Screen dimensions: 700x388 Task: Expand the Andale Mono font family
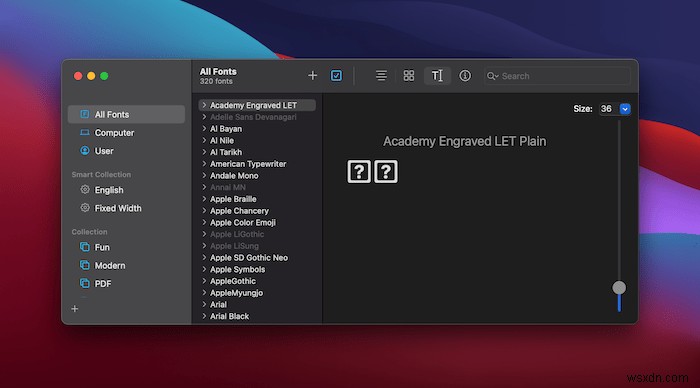[204, 175]
